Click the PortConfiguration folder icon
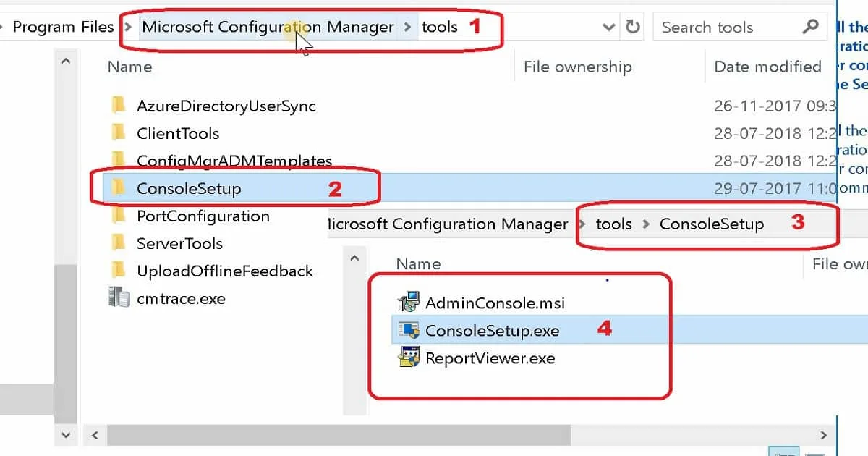Viewport: 868px width, 456px height. tap(119, 216)
